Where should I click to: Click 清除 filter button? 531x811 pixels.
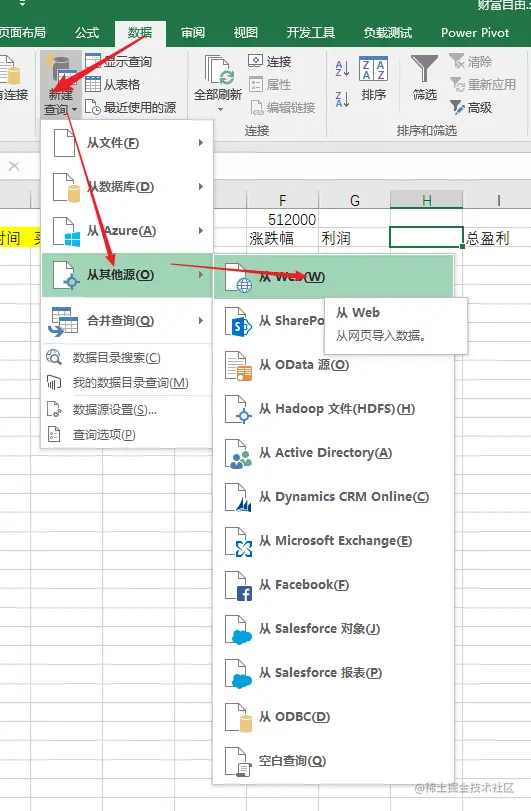point(471,62)
